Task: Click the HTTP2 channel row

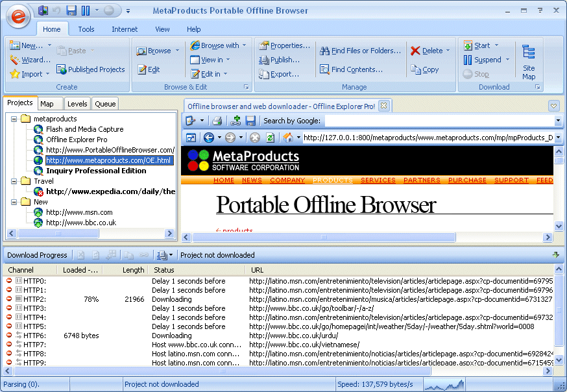Action: 278,299
